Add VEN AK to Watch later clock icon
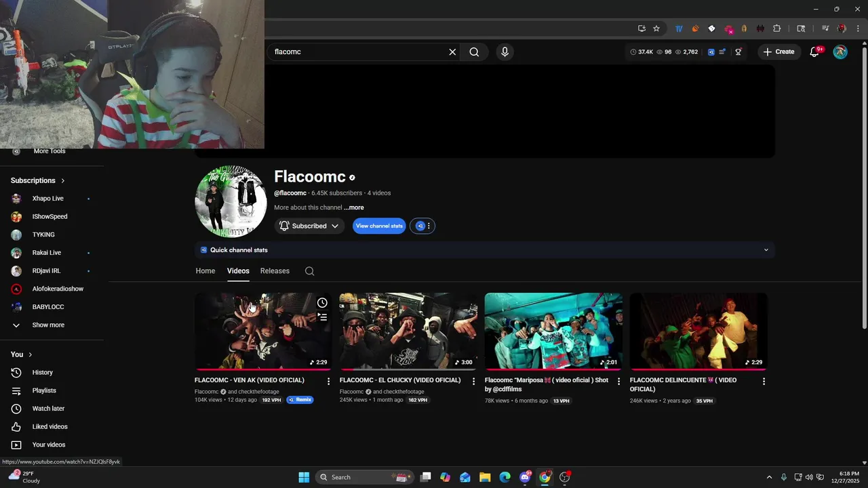 [x=322, y=303]
